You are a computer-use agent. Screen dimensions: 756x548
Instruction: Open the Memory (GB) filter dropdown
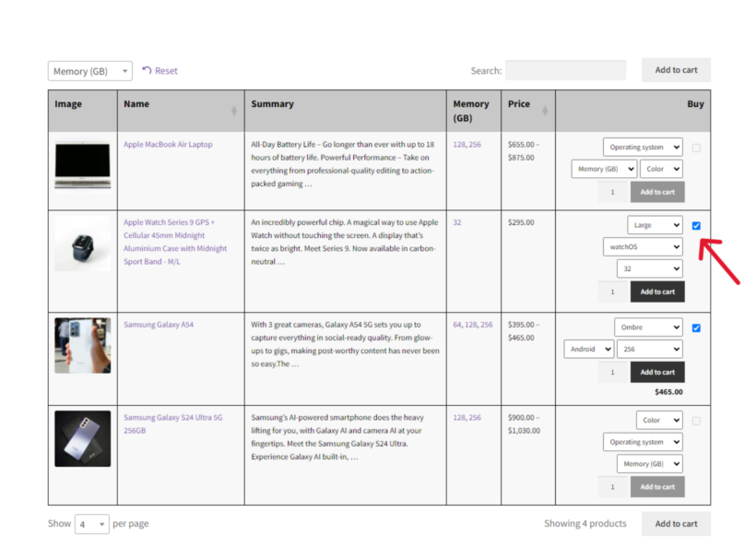coord(89,70)
